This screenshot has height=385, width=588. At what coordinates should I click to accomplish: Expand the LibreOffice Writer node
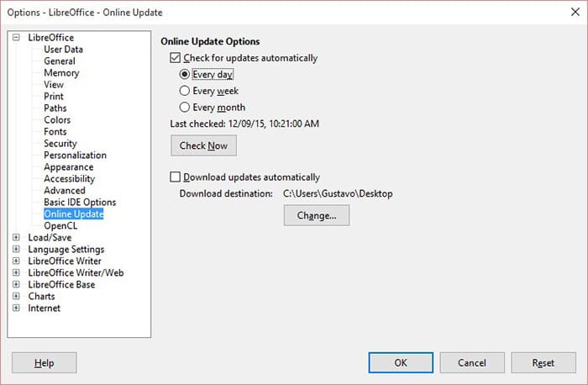point(17,261)
